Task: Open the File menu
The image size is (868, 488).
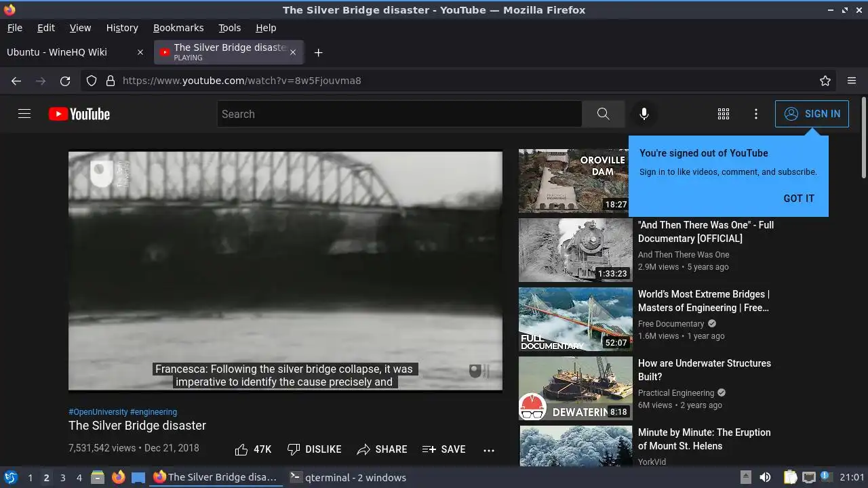Action: (x=14, y=28)
